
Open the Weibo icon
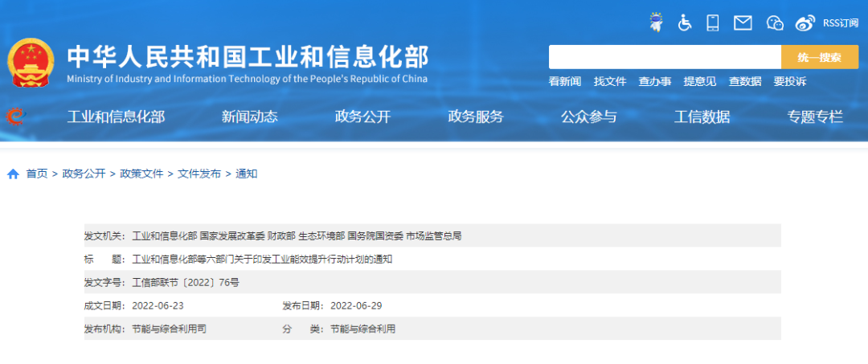(x=805, y=22)
